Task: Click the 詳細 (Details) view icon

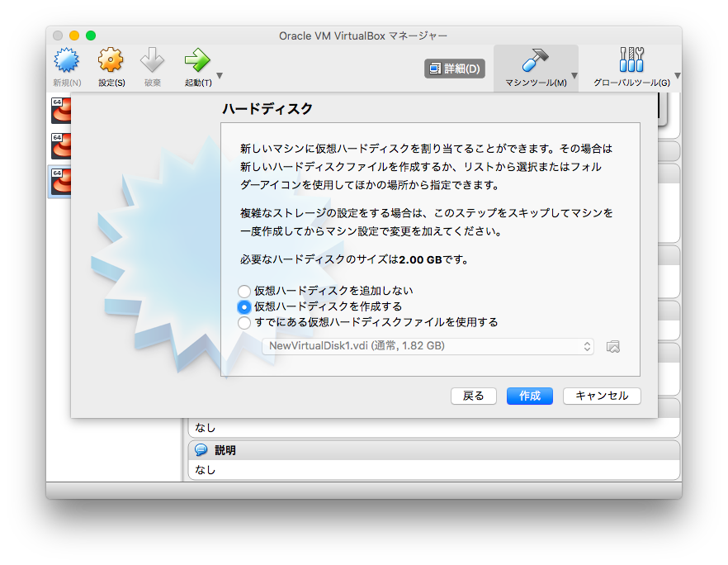Action: (x=454, y=69)
